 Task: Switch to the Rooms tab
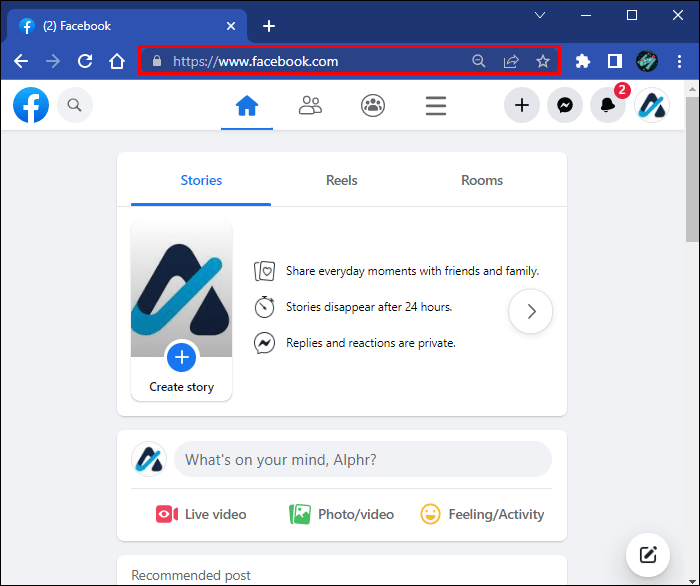pos(482,180)
